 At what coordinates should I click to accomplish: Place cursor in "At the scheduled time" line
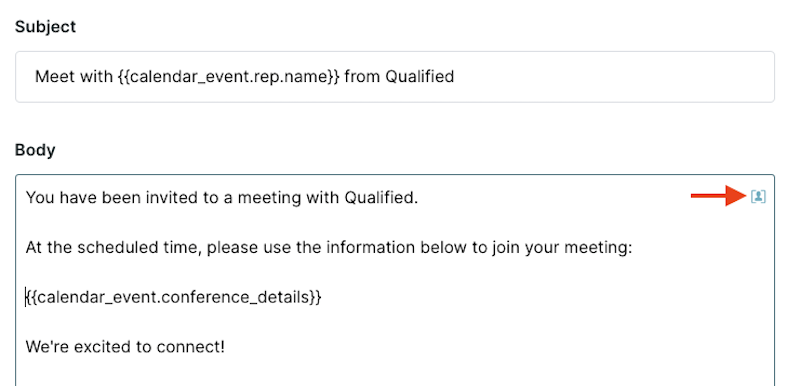[329, 247]
